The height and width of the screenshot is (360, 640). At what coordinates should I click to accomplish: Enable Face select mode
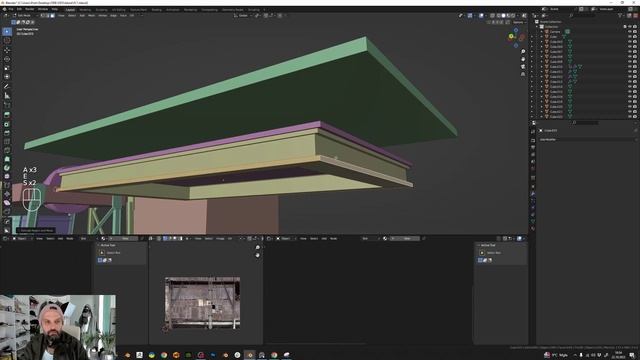coord(52,16)
